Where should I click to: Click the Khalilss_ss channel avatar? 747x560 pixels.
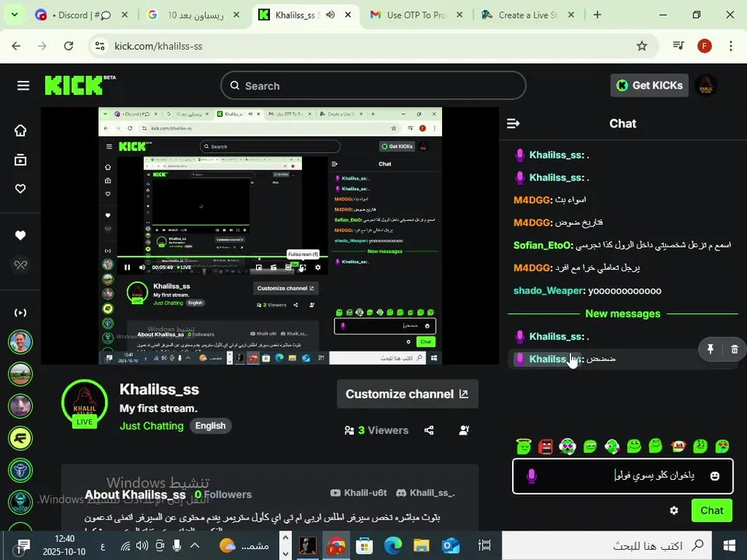(x=85, y=403)
